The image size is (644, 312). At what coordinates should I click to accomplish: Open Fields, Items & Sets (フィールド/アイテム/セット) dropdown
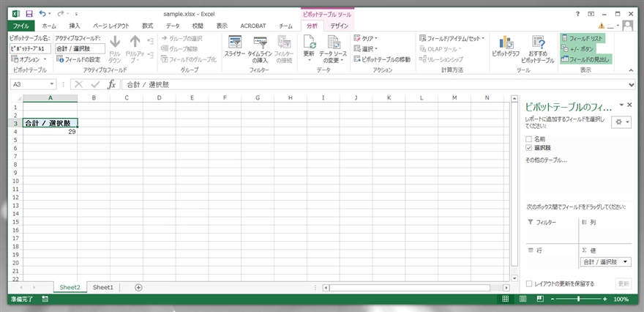(452, 38)
